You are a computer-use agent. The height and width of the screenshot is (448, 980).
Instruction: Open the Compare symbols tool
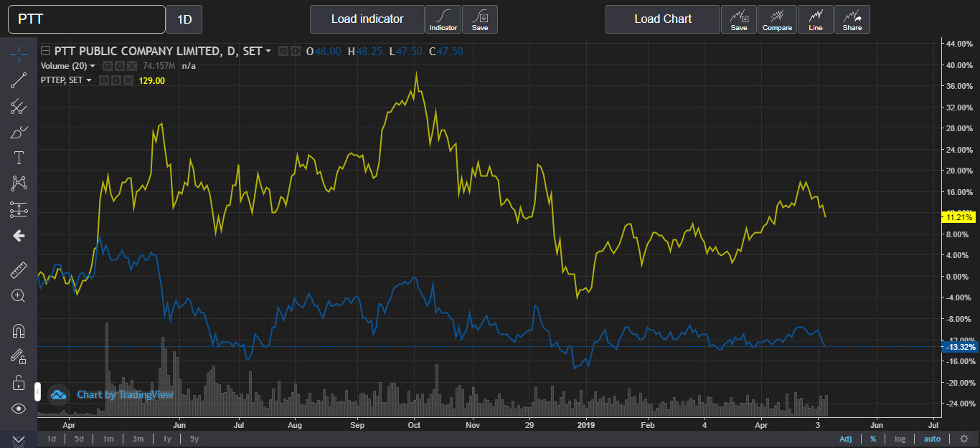pyautogui.click(x=777, y=19)
